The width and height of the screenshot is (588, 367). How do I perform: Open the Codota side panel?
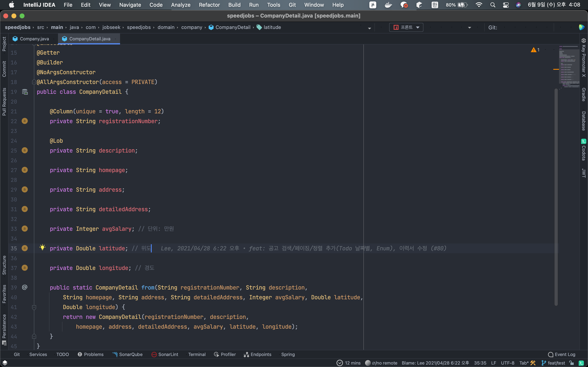[x=584, y=150]
